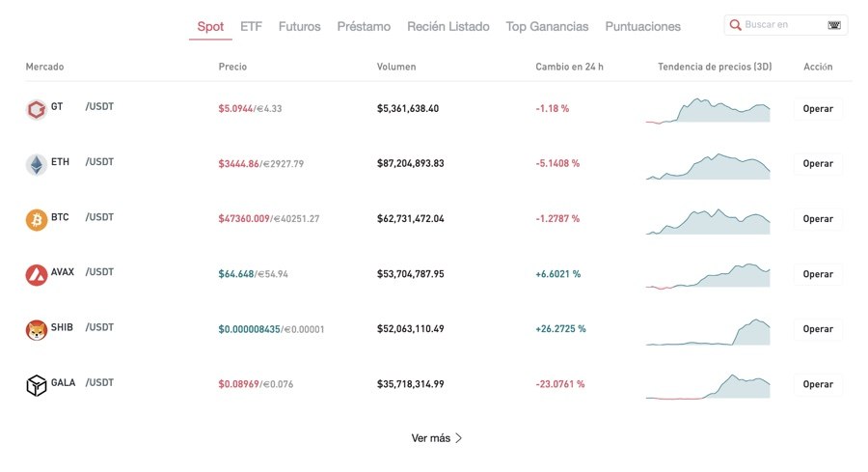The width and height of the screenshot is (868, 472).
Task: Select the Top Ganancias tab
Action: point(547,27)
